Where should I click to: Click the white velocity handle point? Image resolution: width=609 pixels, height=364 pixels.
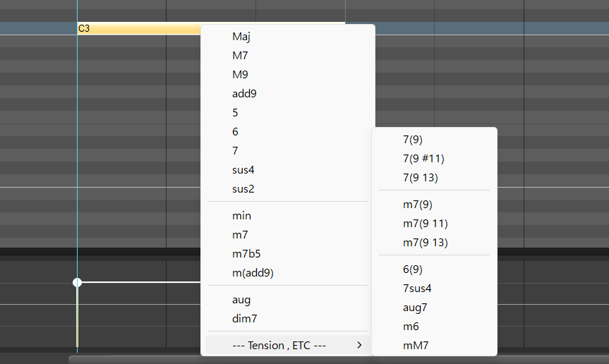[78, 282]
